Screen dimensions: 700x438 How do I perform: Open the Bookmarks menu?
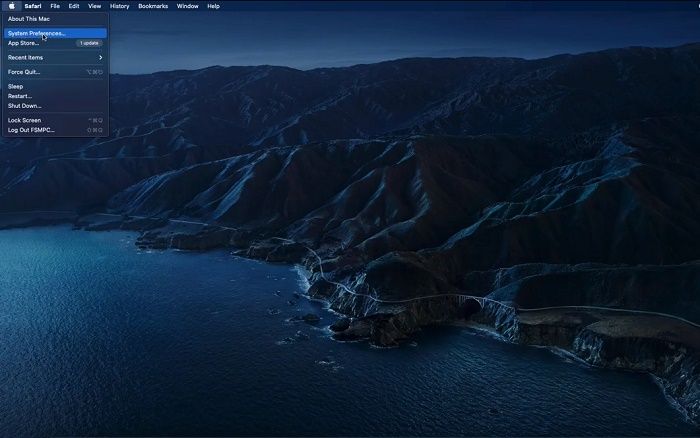click(x=153, y=6)
